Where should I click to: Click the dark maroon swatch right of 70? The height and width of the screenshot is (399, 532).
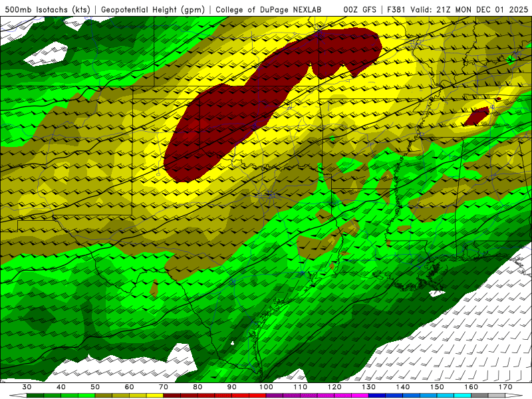tap(172, 396)
